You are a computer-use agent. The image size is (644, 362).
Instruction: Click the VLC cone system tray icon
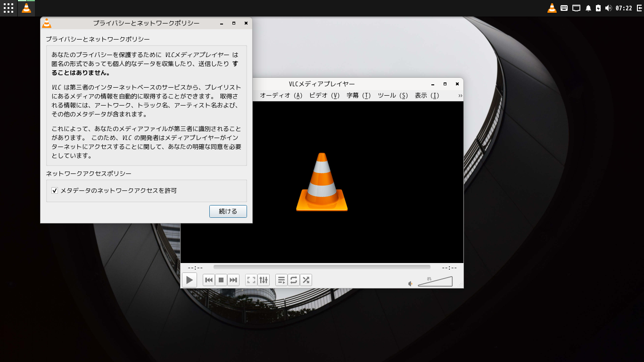[x=552, y=8]
